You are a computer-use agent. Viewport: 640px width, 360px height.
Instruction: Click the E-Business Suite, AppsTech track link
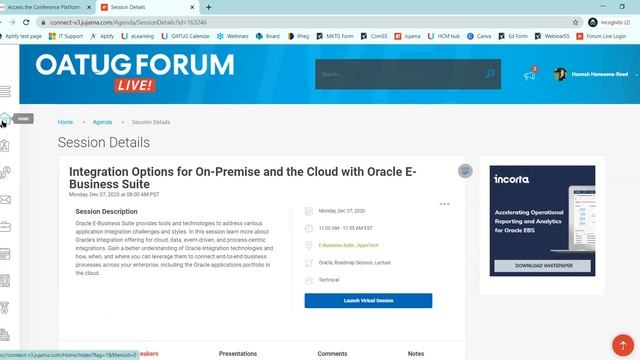349,245
